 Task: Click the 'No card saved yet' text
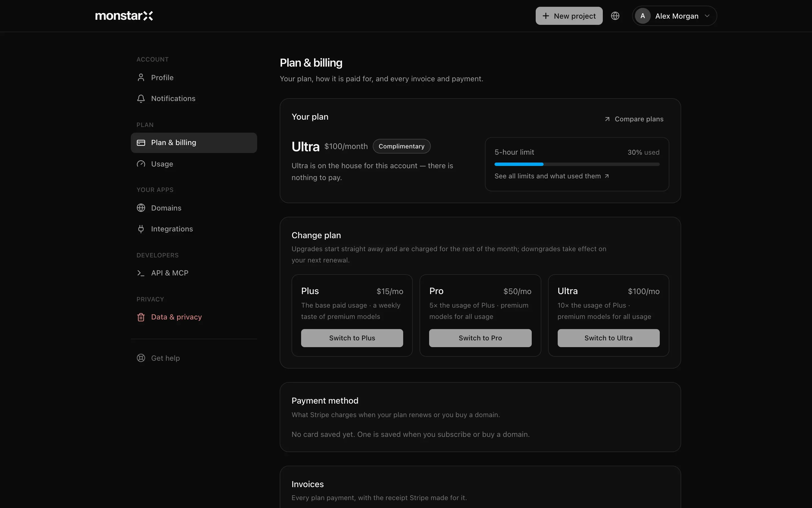[411, 434]
